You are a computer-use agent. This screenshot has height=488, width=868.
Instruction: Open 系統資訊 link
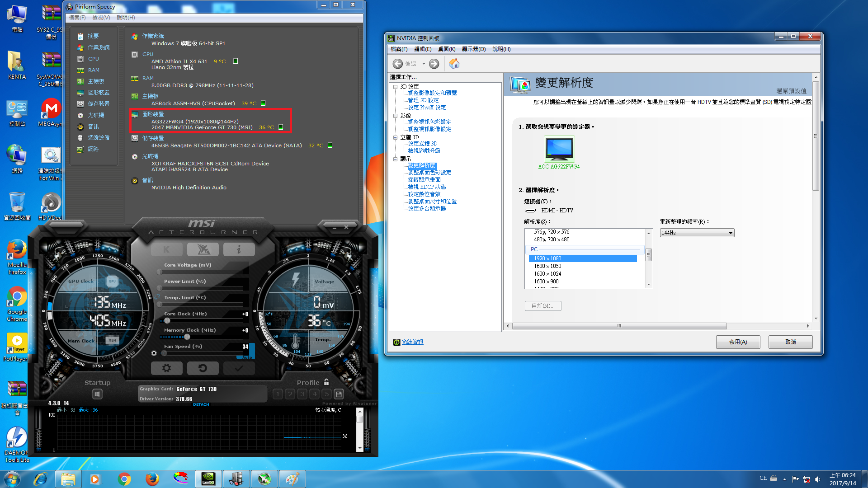(x=412, y=342)
